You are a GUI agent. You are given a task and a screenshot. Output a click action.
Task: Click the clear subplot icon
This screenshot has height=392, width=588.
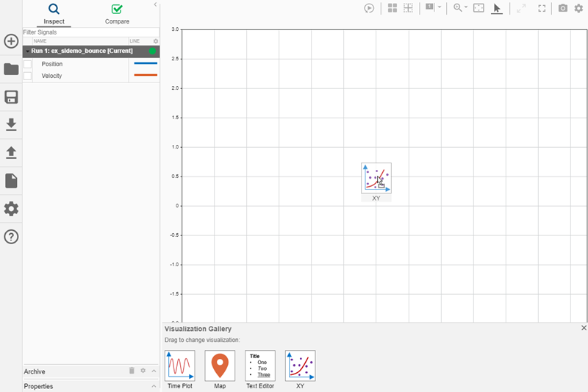point(430,7)
